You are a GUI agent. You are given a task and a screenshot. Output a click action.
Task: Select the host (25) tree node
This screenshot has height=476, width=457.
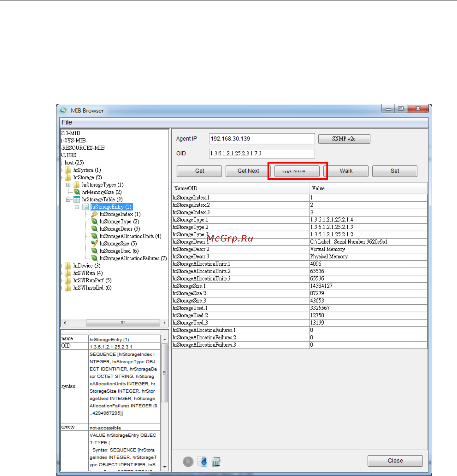pos(74,163)
